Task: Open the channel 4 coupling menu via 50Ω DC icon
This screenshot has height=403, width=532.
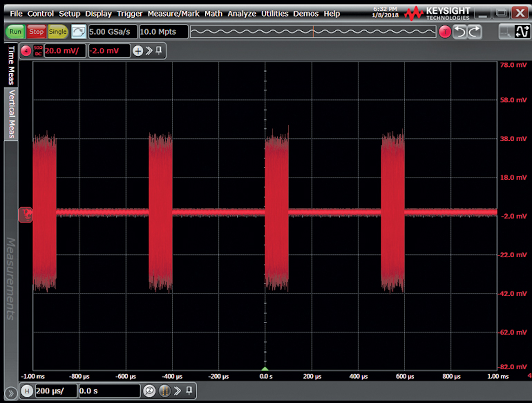Action: pos(38,51)
